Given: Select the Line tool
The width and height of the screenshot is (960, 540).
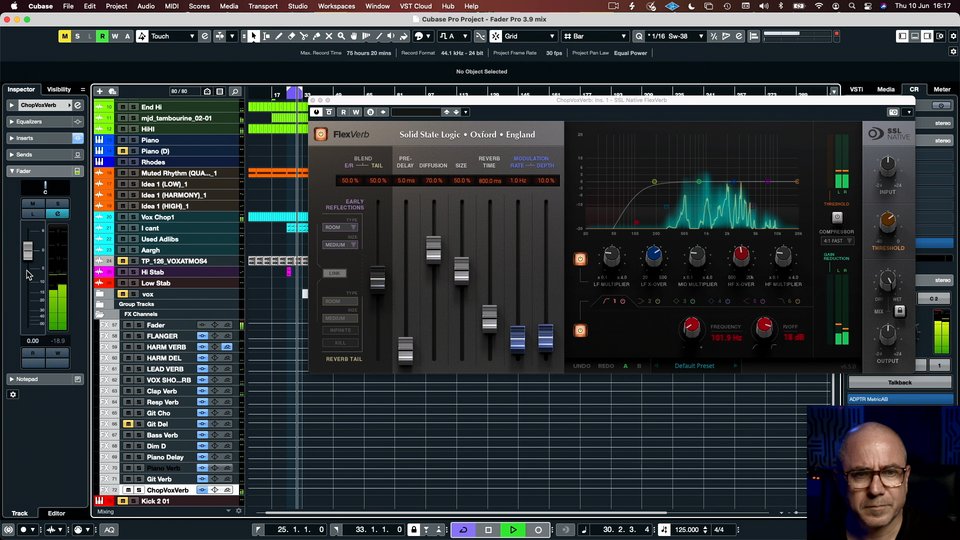Looking at the screenshot, I should 378,36.
